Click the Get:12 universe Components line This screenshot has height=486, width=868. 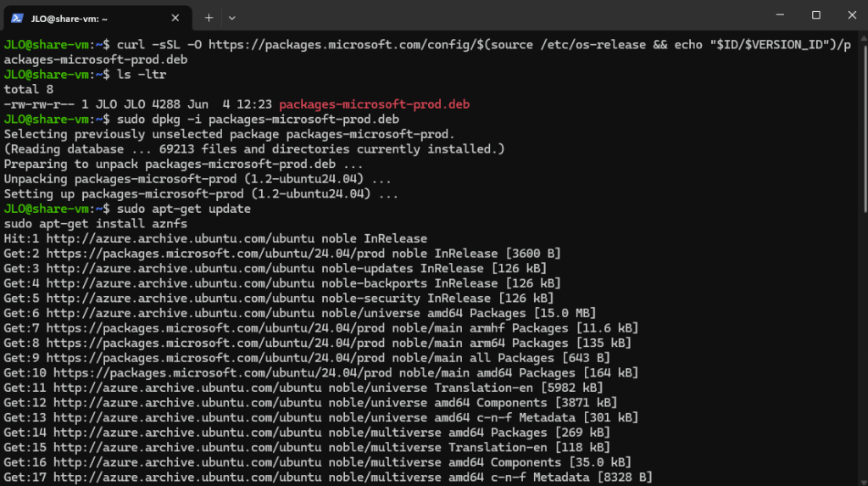310,404
